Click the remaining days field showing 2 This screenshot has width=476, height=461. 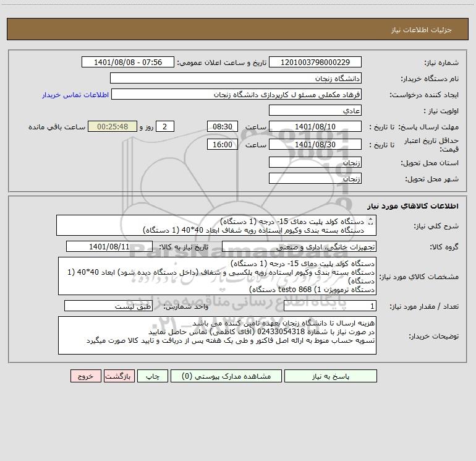(x=165, y=126)
